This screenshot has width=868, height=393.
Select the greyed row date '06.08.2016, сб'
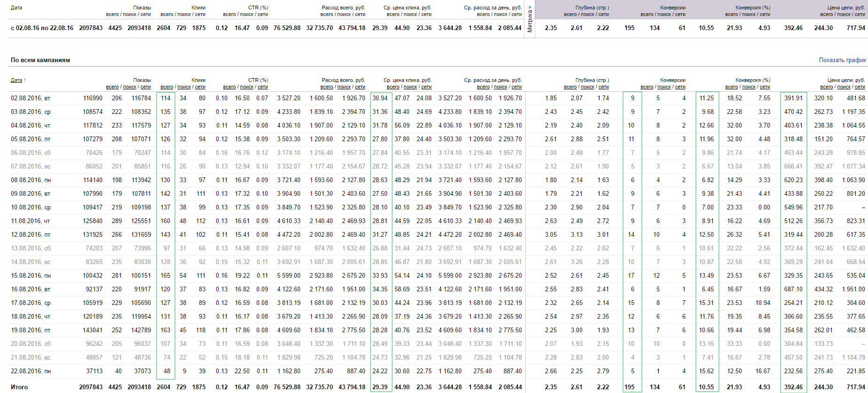31,153
